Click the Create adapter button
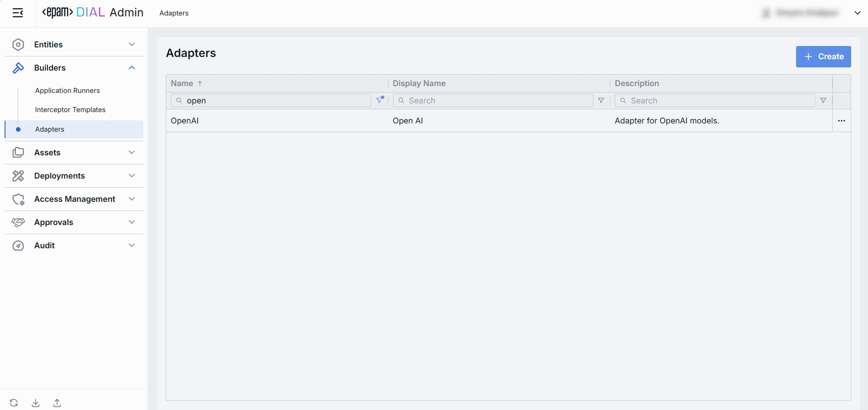This screenshot has height=410, width=868. click(x=823, y=56)
